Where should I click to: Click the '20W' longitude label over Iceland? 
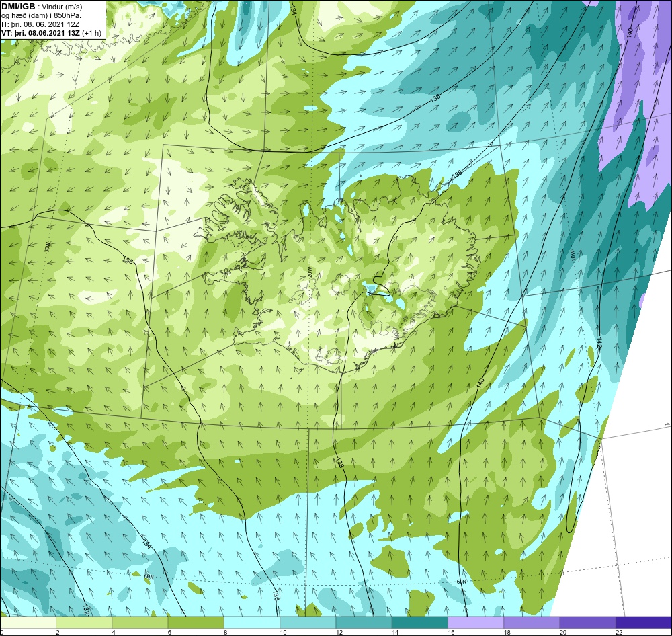tap(309, 272)
